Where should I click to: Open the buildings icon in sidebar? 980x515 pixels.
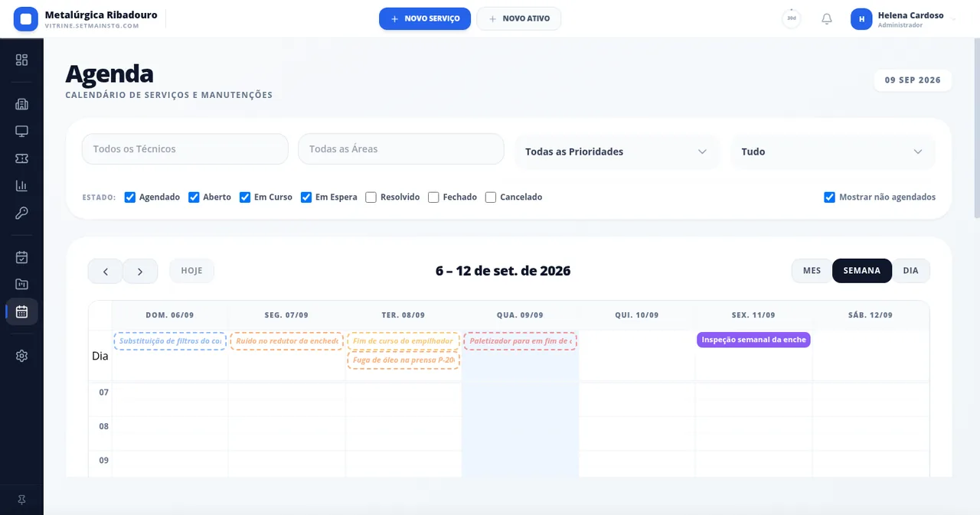click(x=21, y=104)
